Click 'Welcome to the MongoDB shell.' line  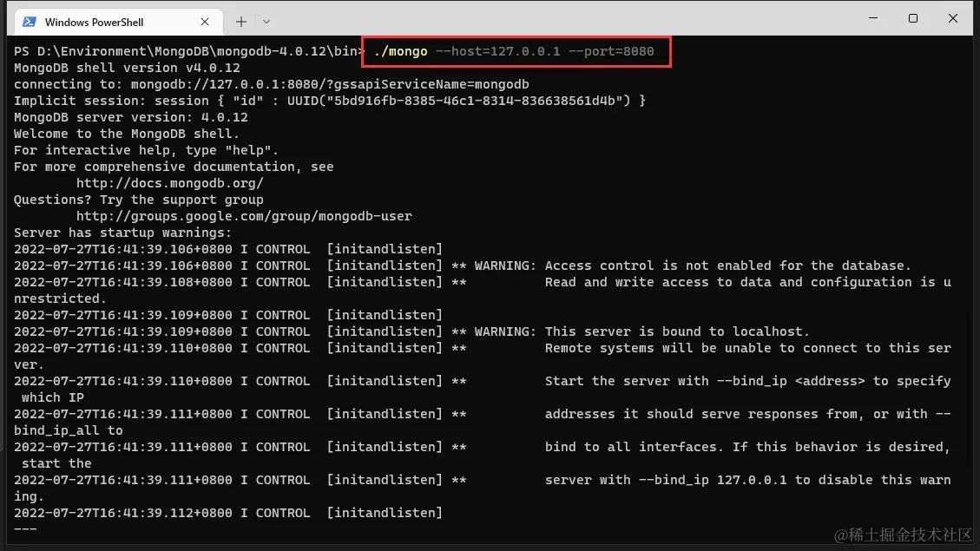(x=126, y=134)
